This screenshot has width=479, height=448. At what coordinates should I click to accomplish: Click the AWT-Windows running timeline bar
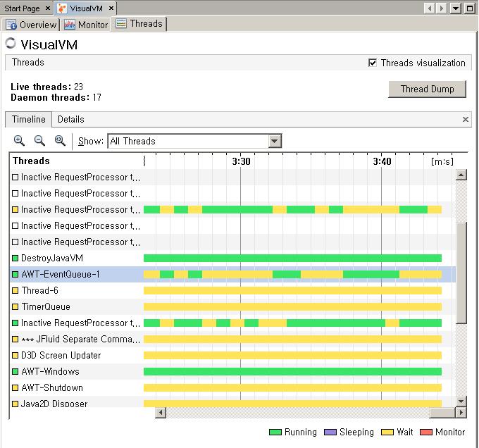coord(292,372)
